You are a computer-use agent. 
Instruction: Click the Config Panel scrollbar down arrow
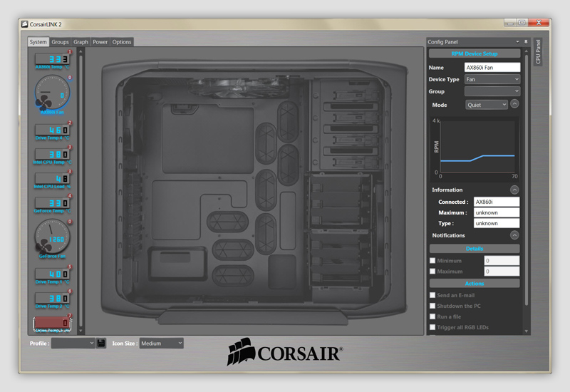pos(526,331)
